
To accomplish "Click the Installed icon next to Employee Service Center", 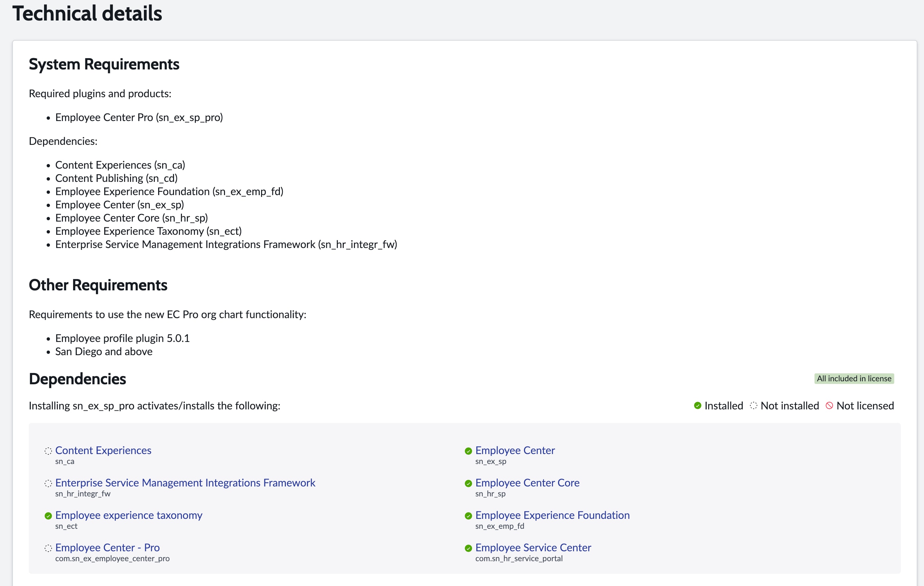I will (x=468, y=548).
